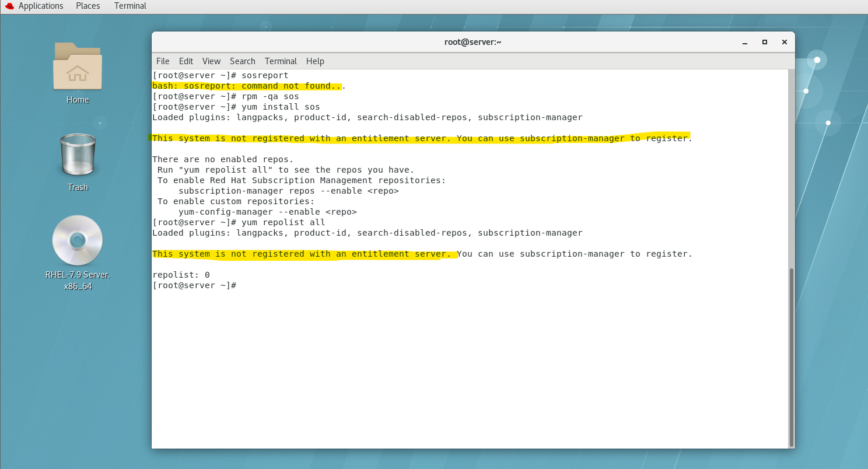
Task: Open the Terminal menu inside the window
Action: point(281,61)
